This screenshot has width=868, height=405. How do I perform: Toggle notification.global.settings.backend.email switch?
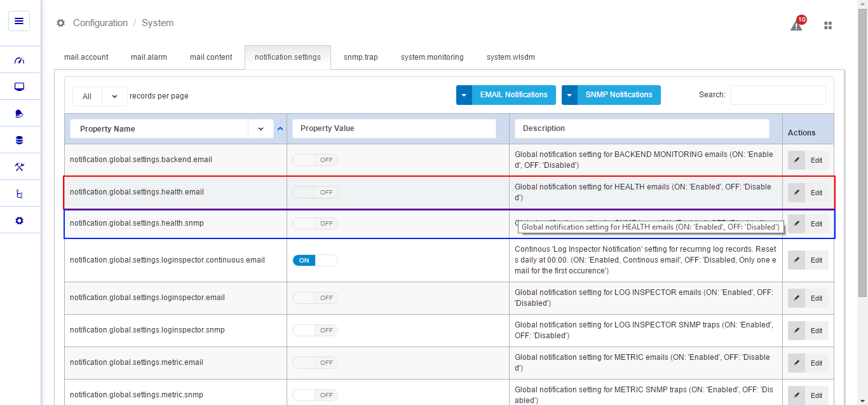click(315, 160)
